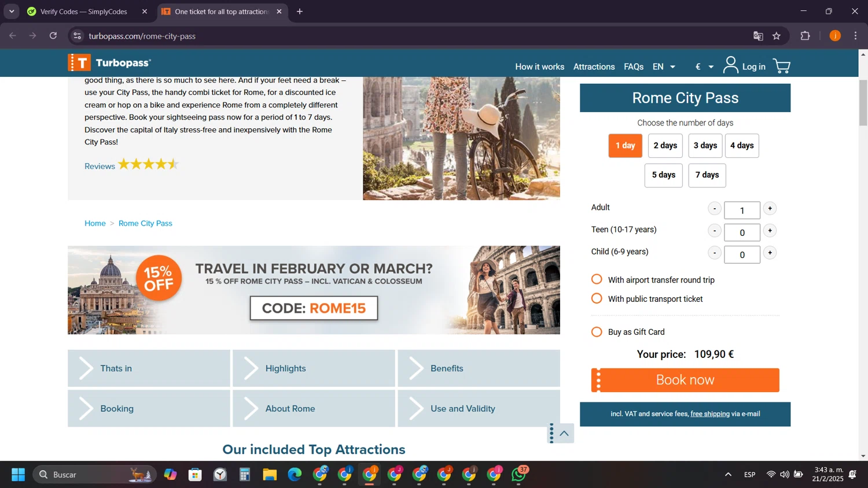Open the volume control in system tray
The image size is (868, 488).
click(x=784, y=475)
